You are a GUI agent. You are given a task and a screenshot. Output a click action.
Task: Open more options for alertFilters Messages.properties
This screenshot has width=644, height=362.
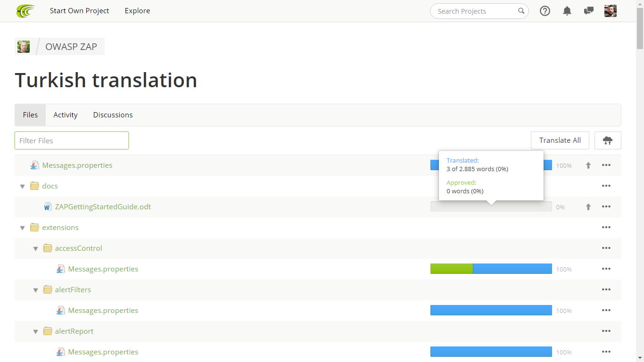point(606,311)
